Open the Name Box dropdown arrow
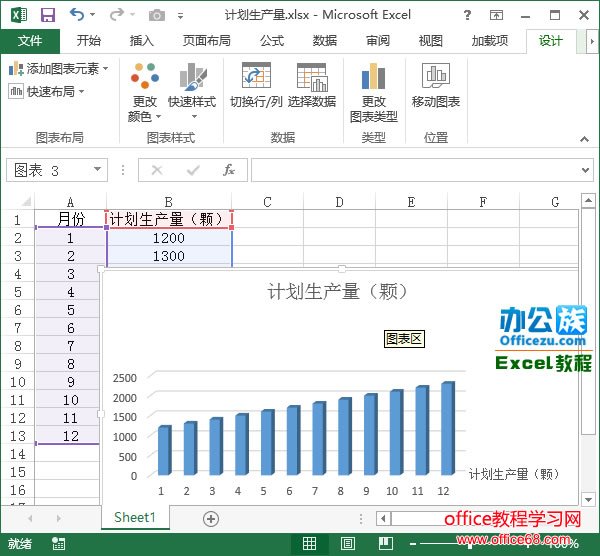 (x=97, y=170)
